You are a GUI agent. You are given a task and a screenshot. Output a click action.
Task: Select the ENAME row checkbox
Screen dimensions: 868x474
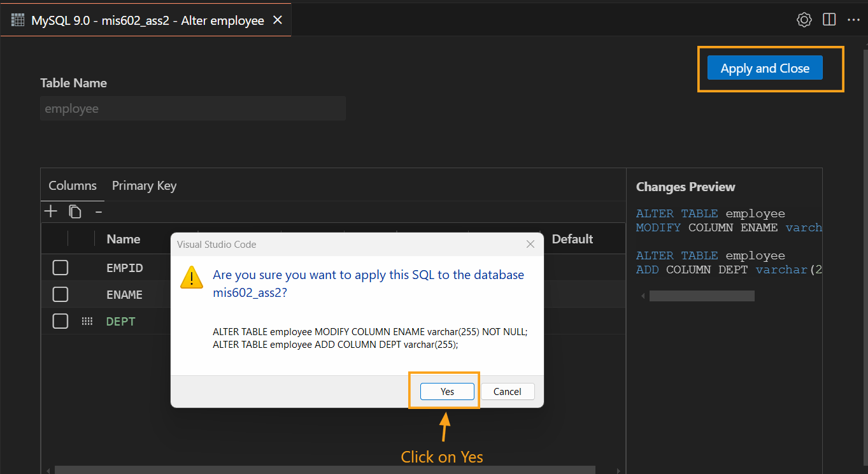60,294
